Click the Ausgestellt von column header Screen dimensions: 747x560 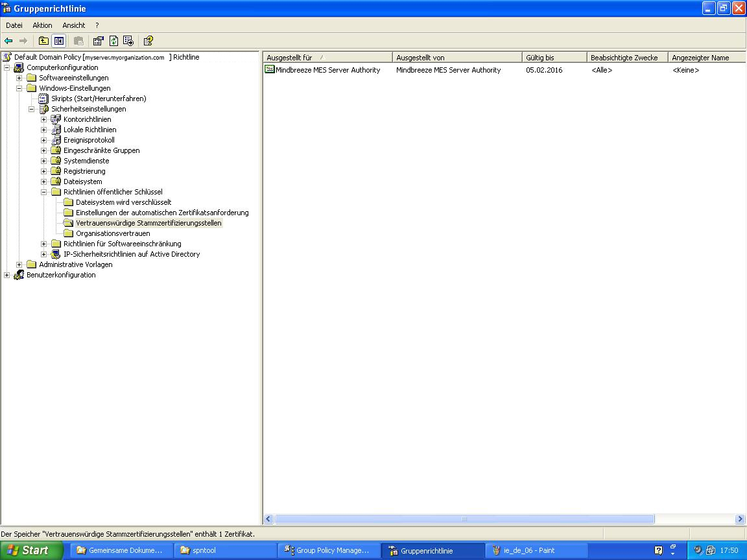[x=456, y=58]
